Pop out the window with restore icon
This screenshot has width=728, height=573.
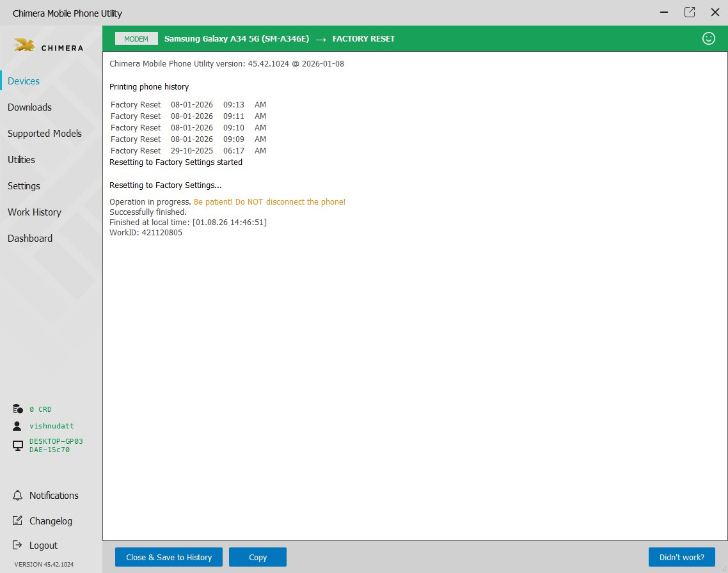pyautogui.click(x=690, y=13)
